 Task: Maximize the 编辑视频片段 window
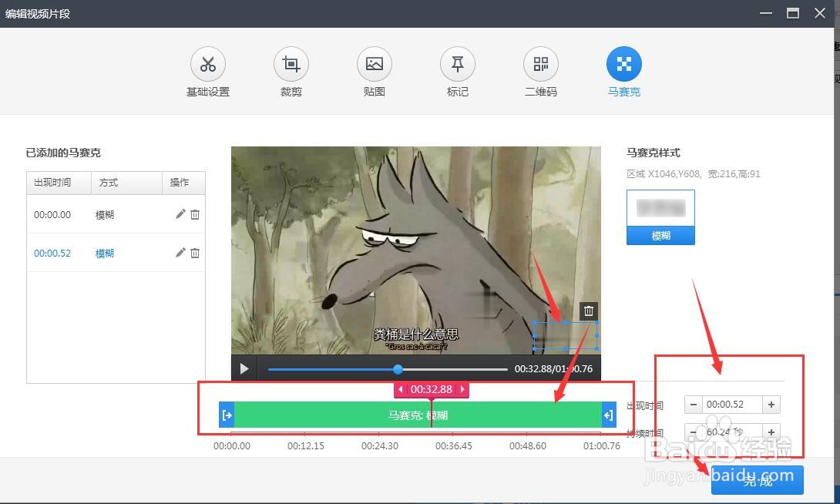point(793,13)
